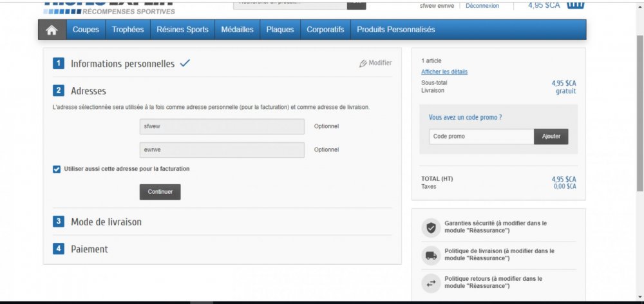
Task: Click the ewrwe address field
Action: [x=222, y=150]
